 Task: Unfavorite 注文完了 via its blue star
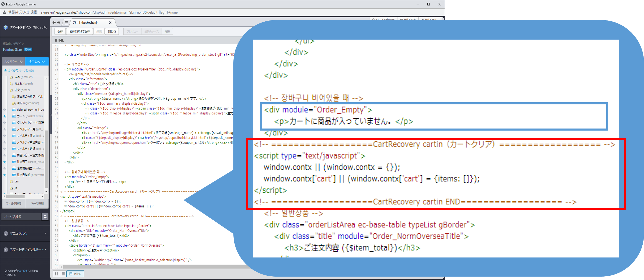pos(5,162)
